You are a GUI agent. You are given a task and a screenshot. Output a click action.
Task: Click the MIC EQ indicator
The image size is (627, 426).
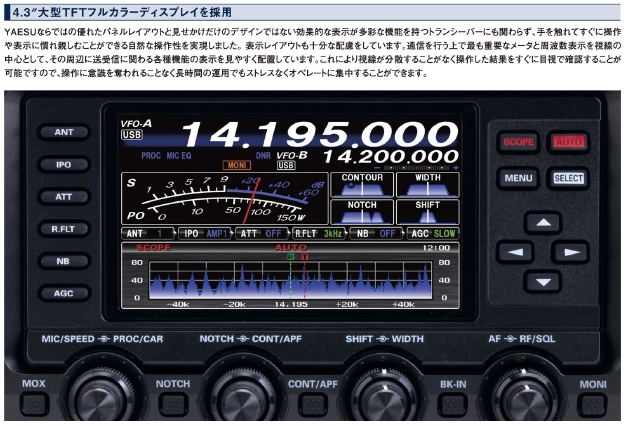[179, 156]
